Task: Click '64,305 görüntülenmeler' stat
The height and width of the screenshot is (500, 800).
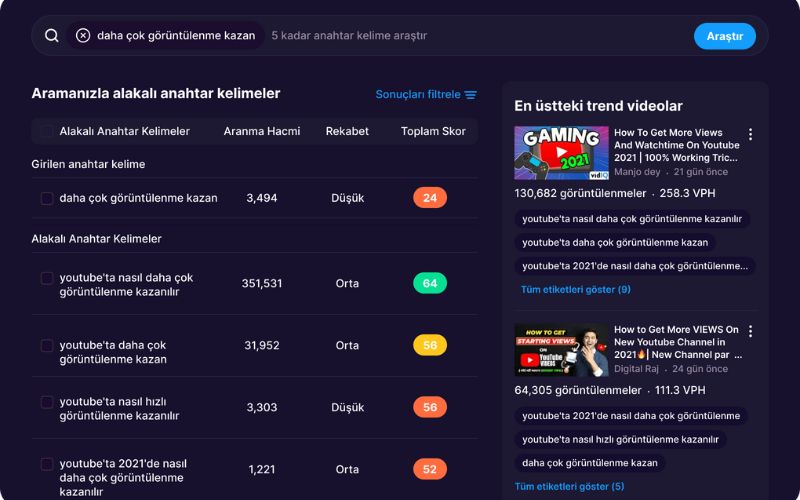Action: [578, 390]
